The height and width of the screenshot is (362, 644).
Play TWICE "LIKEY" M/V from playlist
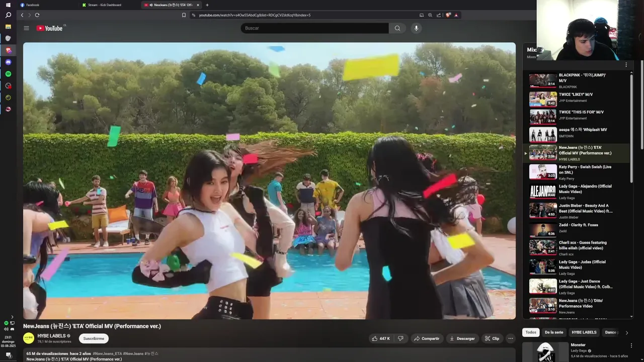pos(578,99)
